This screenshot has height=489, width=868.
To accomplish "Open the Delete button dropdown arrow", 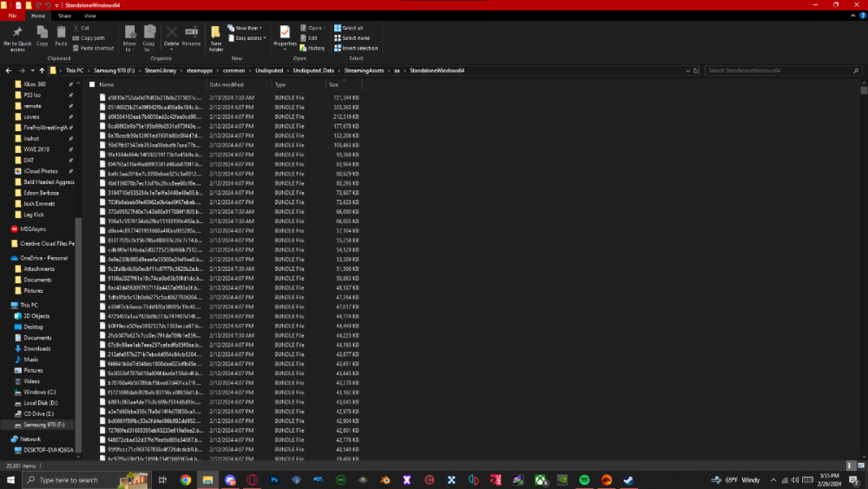I will click(172, 48).
